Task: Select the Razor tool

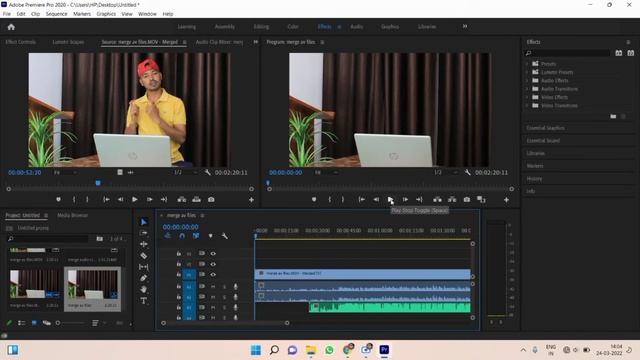Action: click(144, 256)
